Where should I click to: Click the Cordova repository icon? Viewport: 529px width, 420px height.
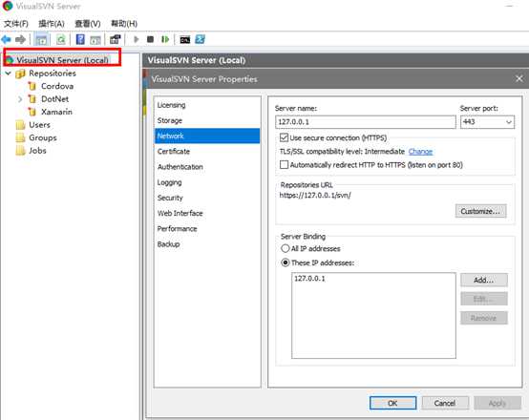pyautogui.click(x=32, y=86)
